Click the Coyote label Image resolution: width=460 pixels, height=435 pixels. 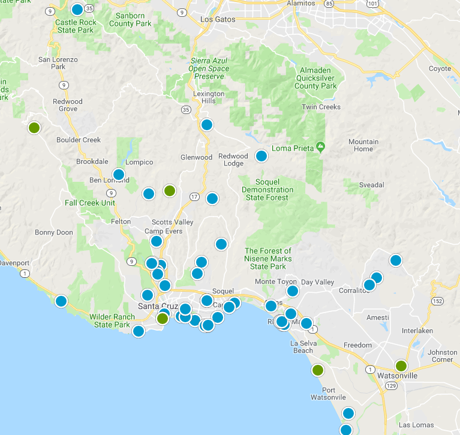point(440,69)
